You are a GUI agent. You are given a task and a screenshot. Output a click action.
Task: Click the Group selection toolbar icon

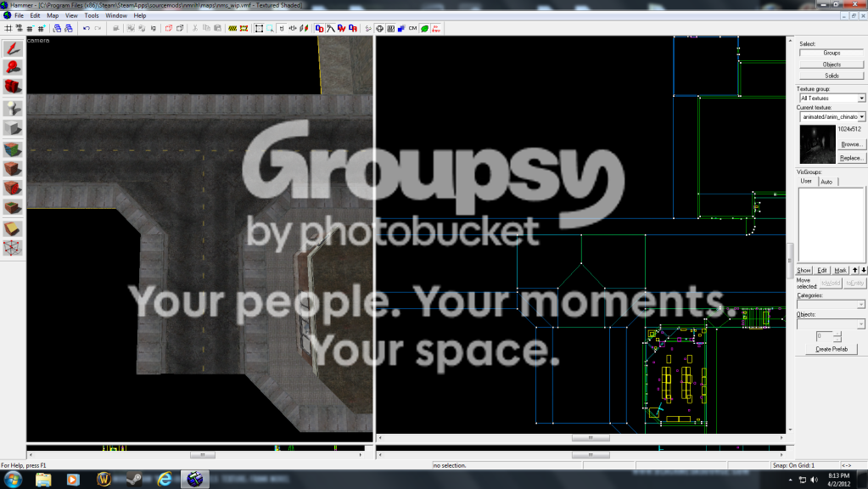130,28
